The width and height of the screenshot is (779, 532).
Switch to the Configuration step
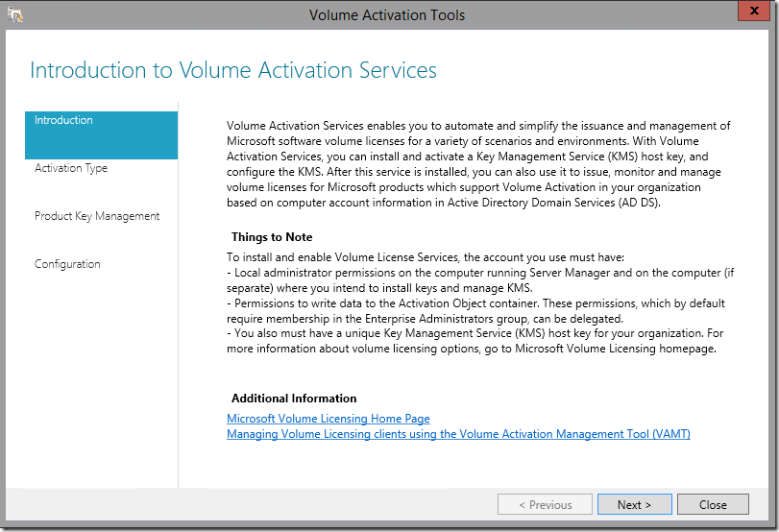67,264
